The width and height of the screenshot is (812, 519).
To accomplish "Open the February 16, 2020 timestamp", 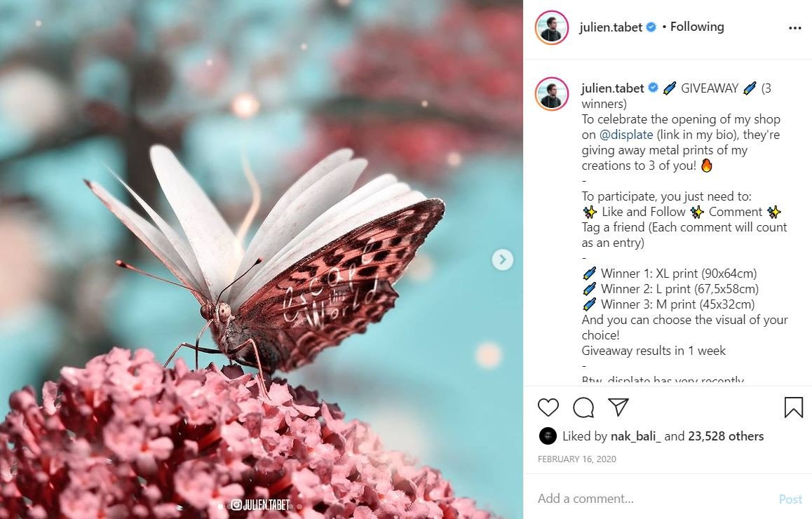I will tap(577, 459).
